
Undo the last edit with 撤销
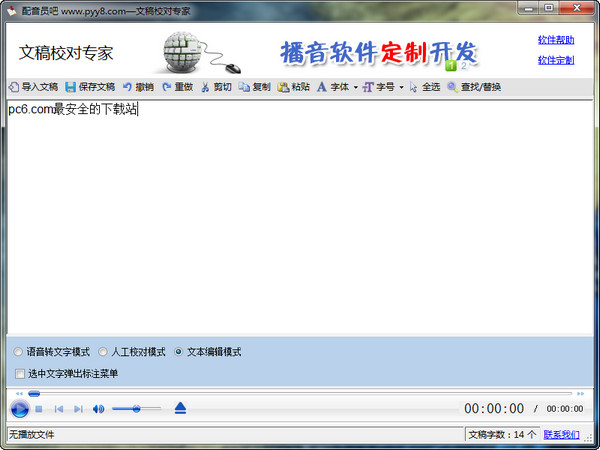[139, 87]
